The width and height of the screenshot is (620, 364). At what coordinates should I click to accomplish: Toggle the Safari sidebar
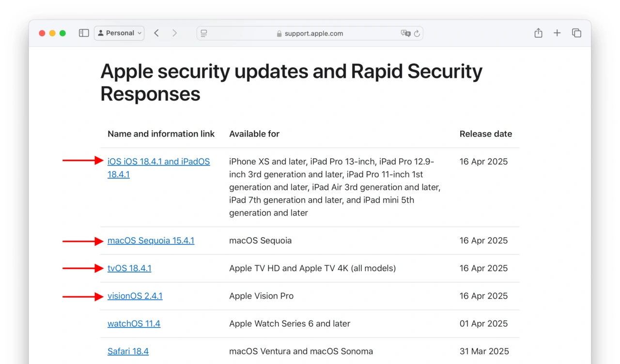pos(84,33)
